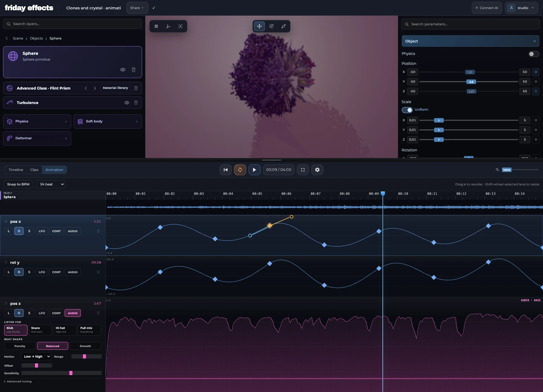Switch to the Timeline tab

[16, 170]
